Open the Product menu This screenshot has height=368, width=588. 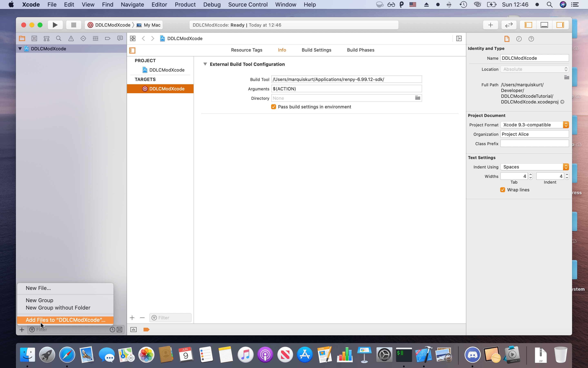[185, 4]
